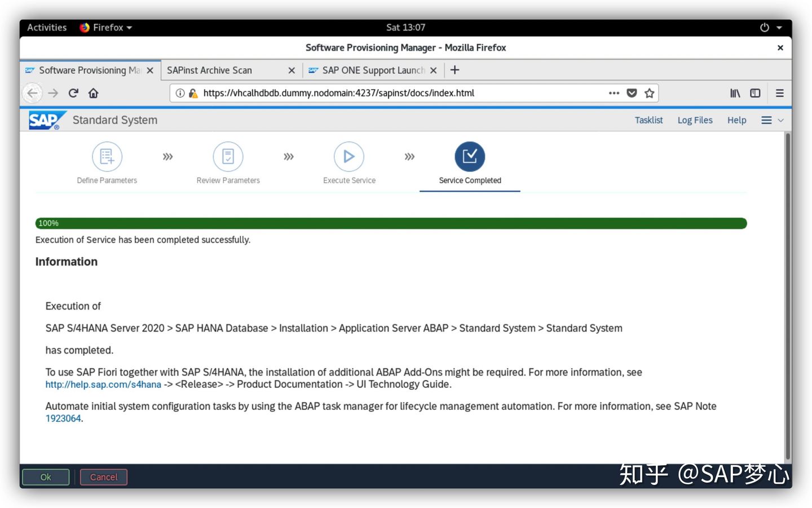Open the Tasklist menu item
Image resolution: width=812 pixels, height=508 pixels.
(648, 120)
